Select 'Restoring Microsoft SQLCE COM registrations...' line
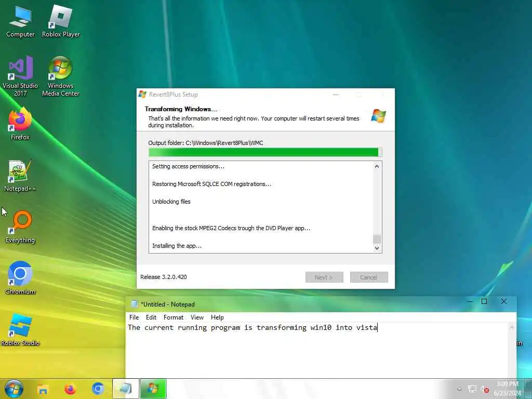This screenshot has height=399, width=532. coord(212,184)
